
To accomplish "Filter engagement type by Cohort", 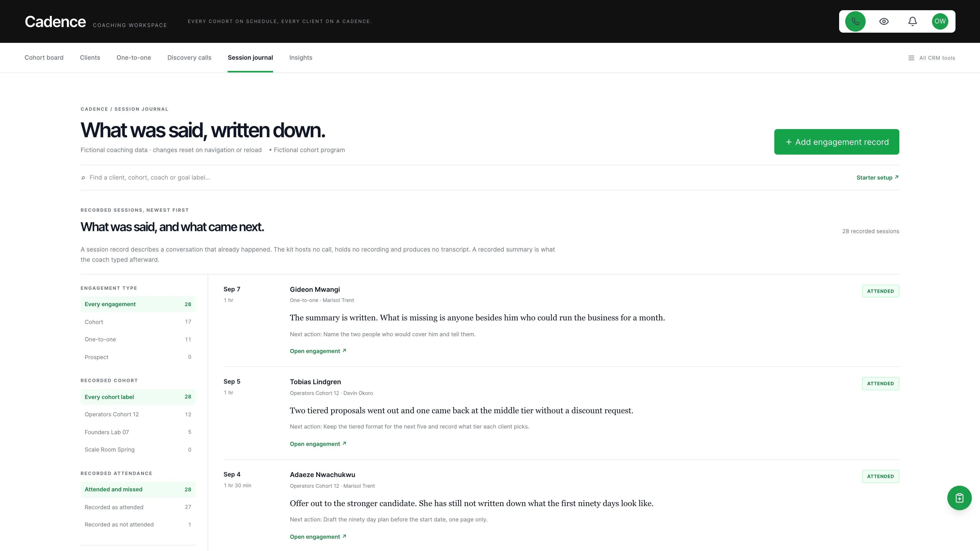I will pos(138,322).
